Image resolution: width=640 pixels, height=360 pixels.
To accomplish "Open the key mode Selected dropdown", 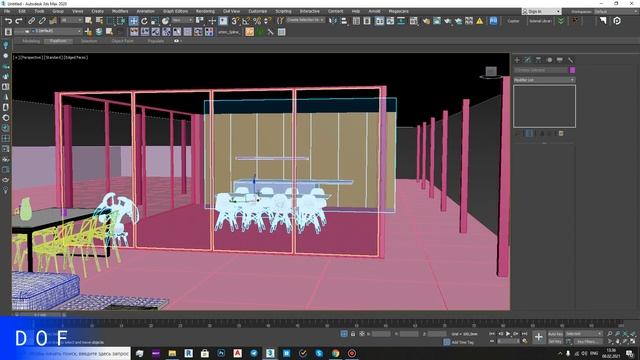I will coord(584,334).
